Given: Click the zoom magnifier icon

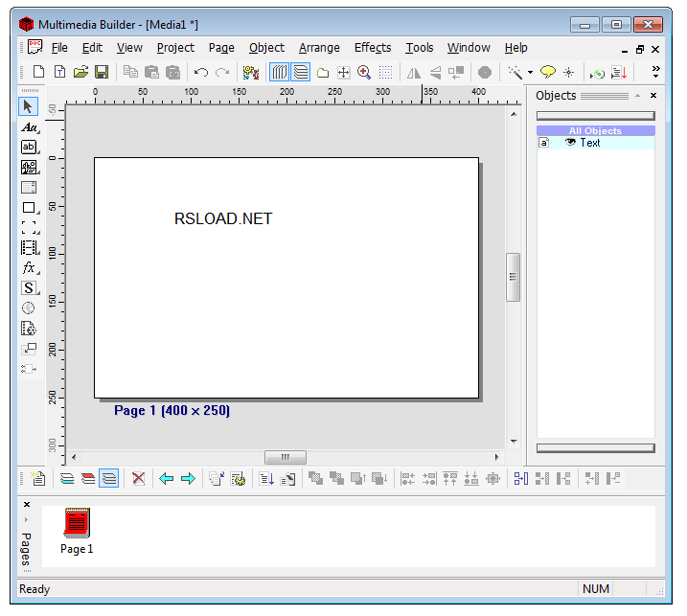Looking at the screenshot, I should click(x=364, y=72).
